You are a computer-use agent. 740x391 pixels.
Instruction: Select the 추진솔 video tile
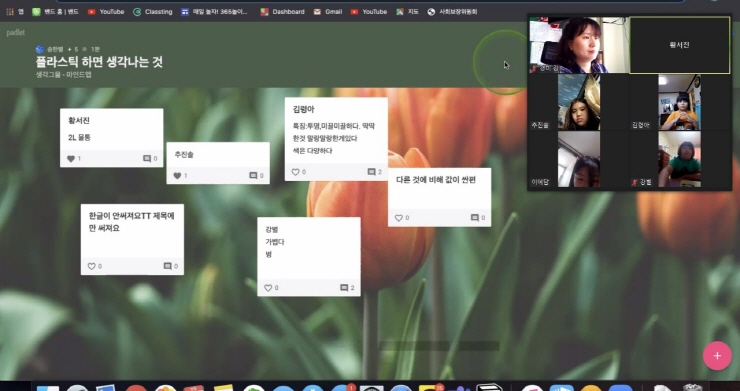click(x=579, y=102)
